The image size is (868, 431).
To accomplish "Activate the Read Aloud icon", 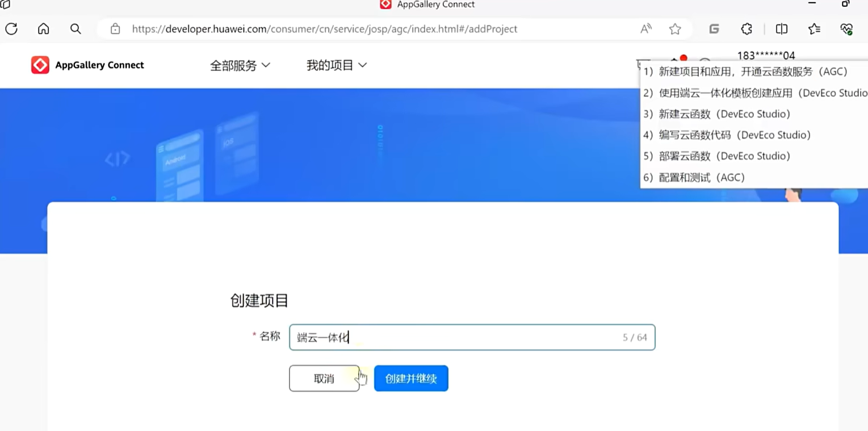I will click(x=646, y=29).
